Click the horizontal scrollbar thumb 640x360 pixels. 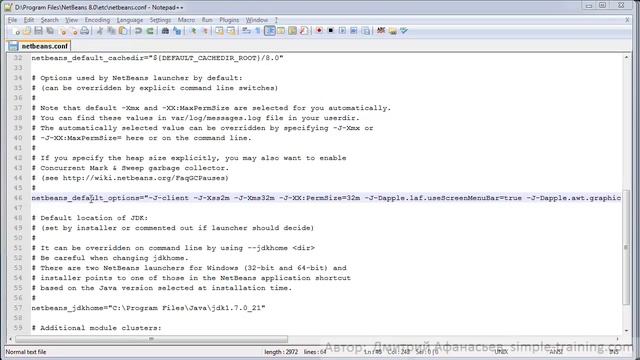click(x=151, y=339)
